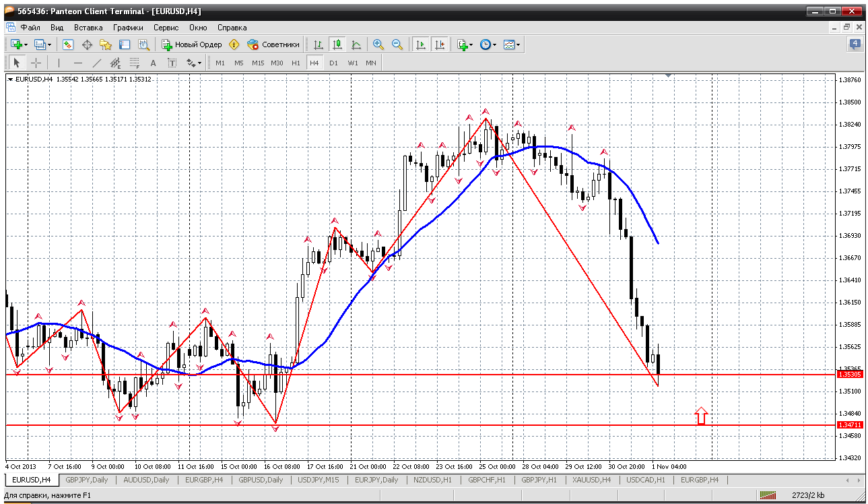The height and width of the screenshot is (504, 868).
Task: Select the Cursor arrow tool
Action: click(x=17, y=63)
